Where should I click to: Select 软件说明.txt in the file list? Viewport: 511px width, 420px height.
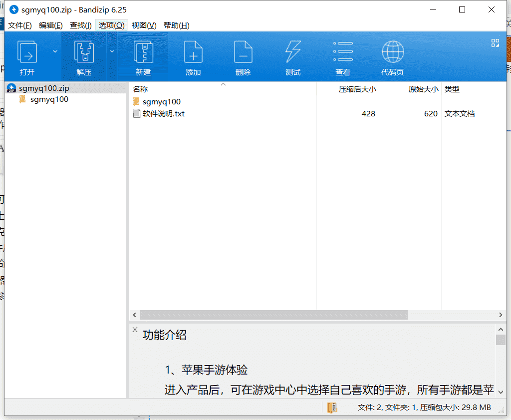pos(163,113)
